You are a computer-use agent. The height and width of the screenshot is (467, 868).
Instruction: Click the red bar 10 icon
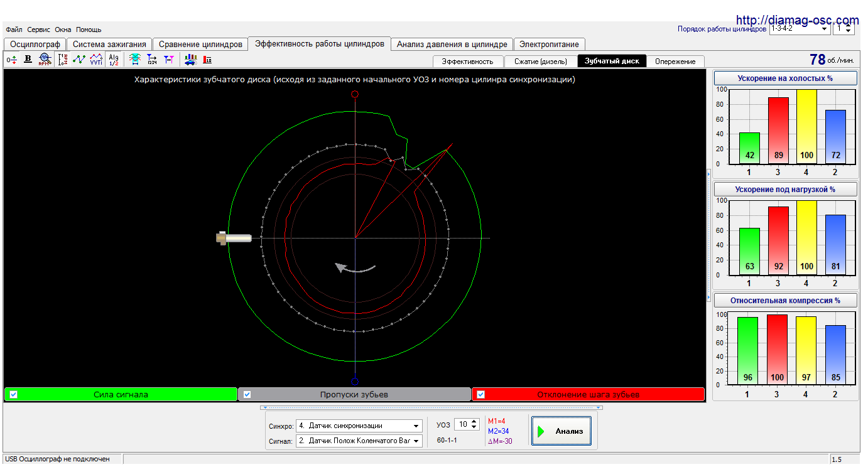[207, 60]
